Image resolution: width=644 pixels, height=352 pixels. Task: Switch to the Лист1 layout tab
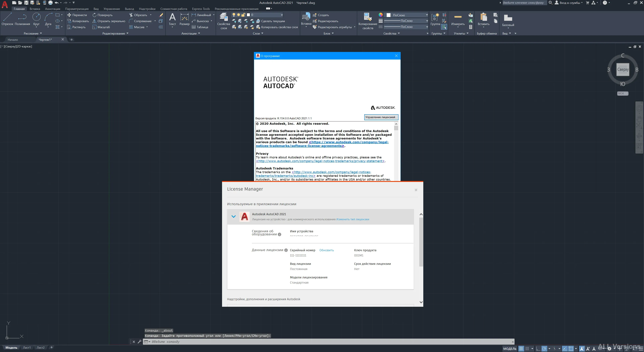point(27,347)
